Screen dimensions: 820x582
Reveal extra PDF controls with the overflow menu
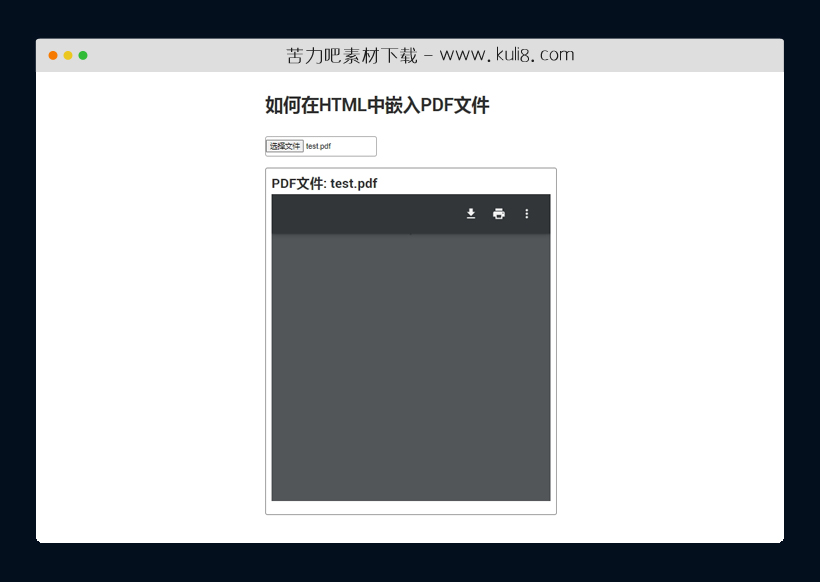coord(527,213)
